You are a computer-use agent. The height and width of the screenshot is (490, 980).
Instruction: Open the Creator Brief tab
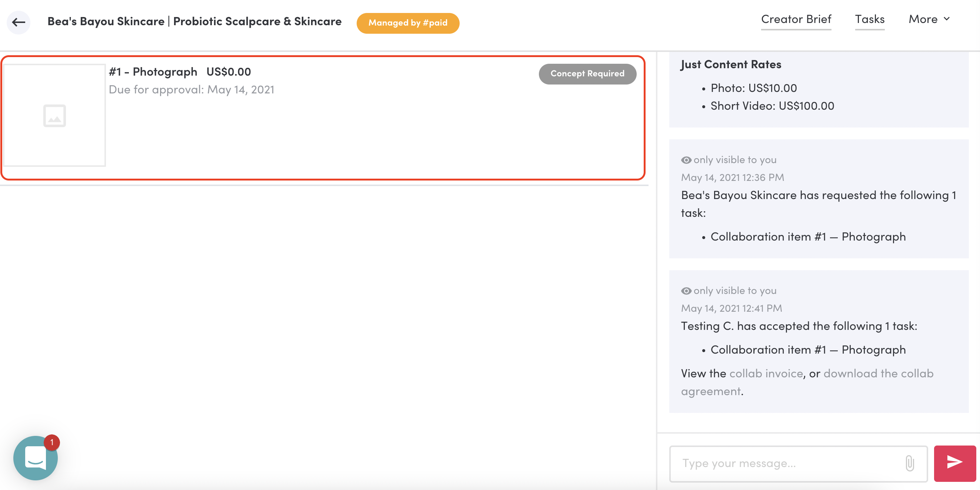[x=796, y=19]
